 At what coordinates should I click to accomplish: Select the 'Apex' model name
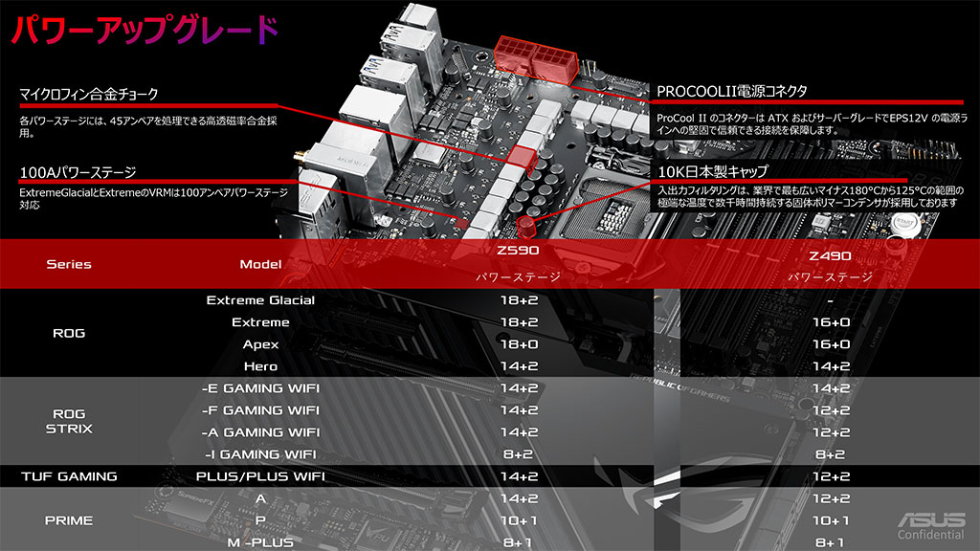pos(260,344)
